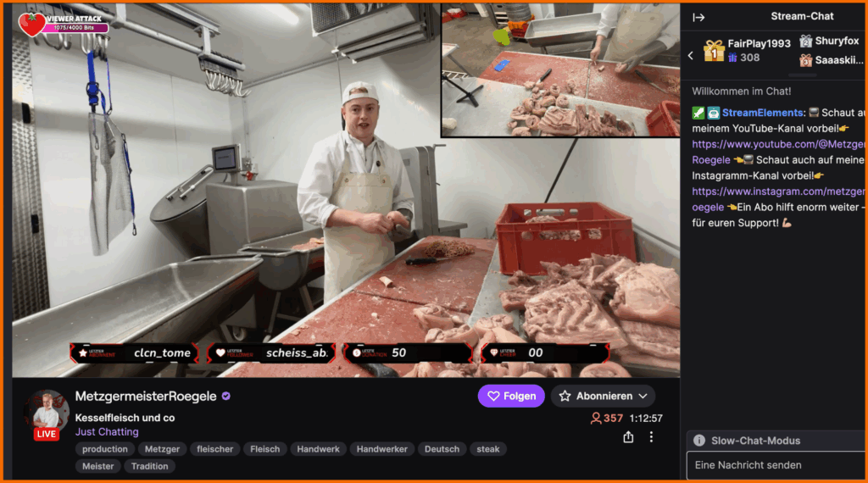
Task: Click the Slow-Chat-Modus info icon
Action: 699,441
